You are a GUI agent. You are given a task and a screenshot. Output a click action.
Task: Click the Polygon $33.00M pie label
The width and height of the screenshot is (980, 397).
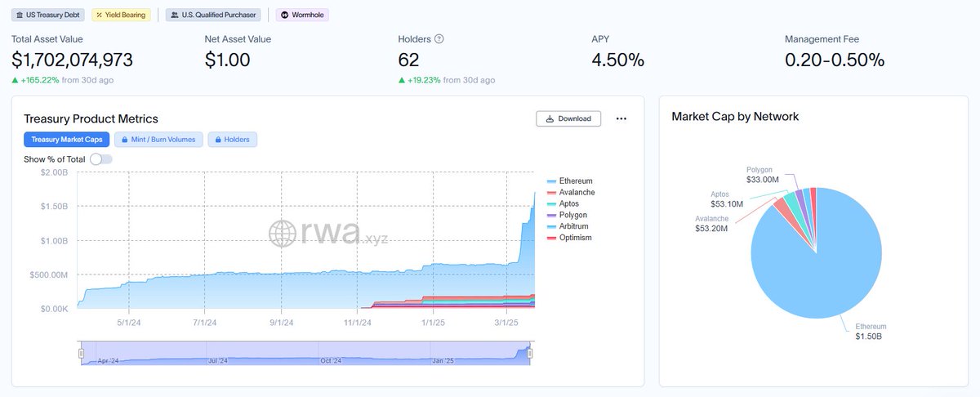coord(763,174)
